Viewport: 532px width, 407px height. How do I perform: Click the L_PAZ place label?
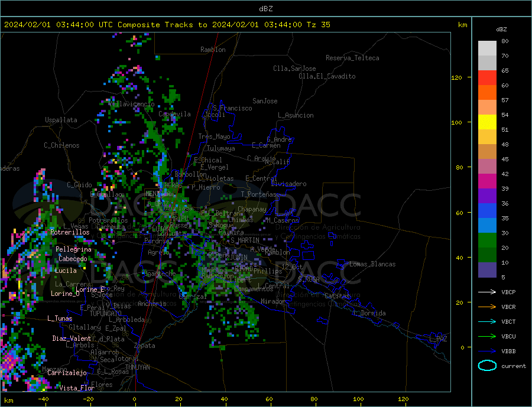pos(439,339)
